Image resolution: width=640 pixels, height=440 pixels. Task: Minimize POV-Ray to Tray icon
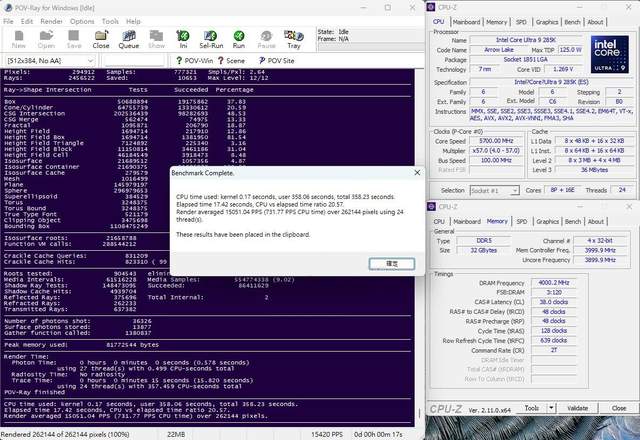point(294,40)
